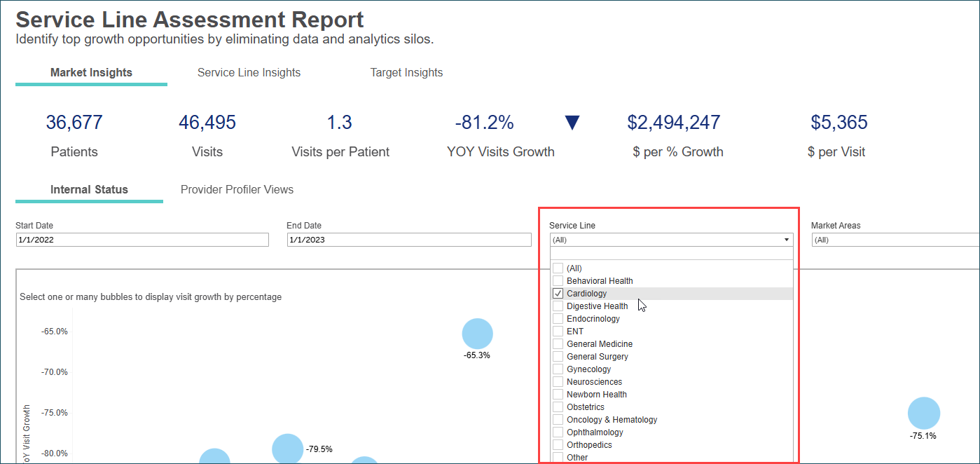Check the Behavioral Health checkbox
This screenshot has width=980, height=464.
[558, 281]
